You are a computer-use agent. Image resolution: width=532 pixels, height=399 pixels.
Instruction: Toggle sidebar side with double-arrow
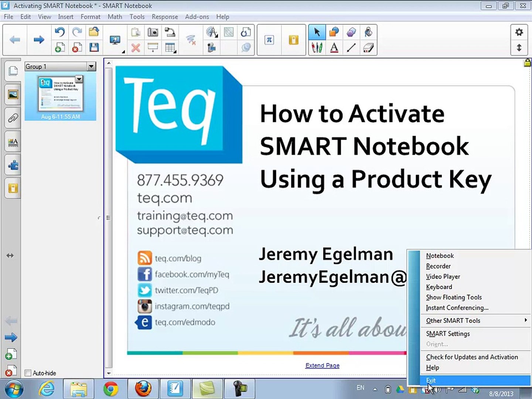tap(10, 255)
